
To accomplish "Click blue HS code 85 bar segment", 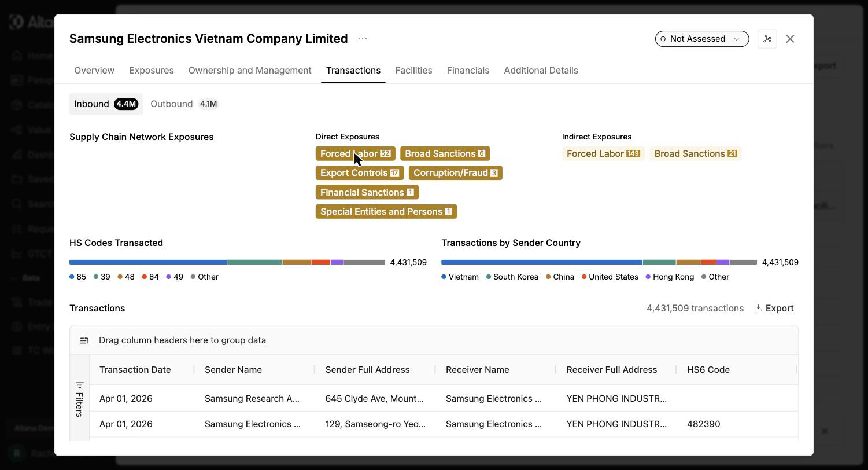I will [148, 262].
